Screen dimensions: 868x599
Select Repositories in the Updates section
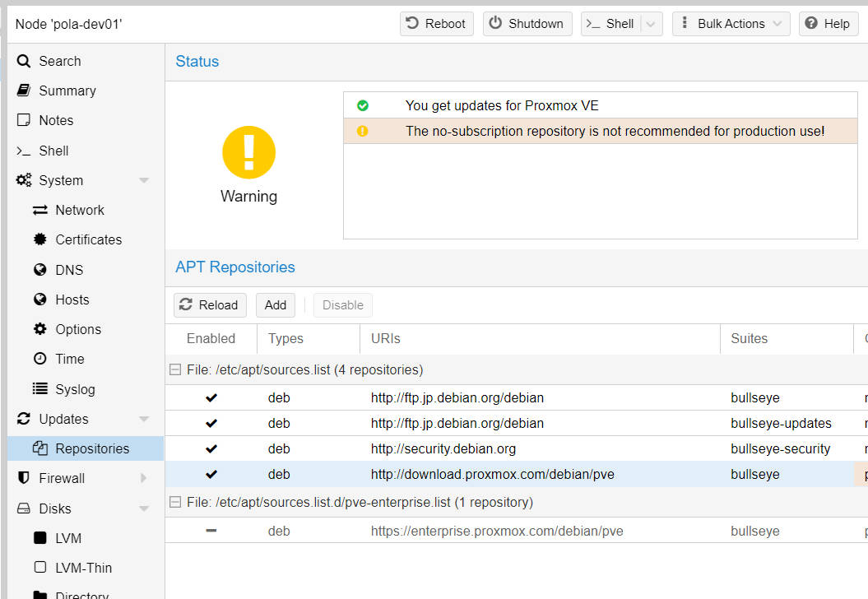tap(91, 448)
